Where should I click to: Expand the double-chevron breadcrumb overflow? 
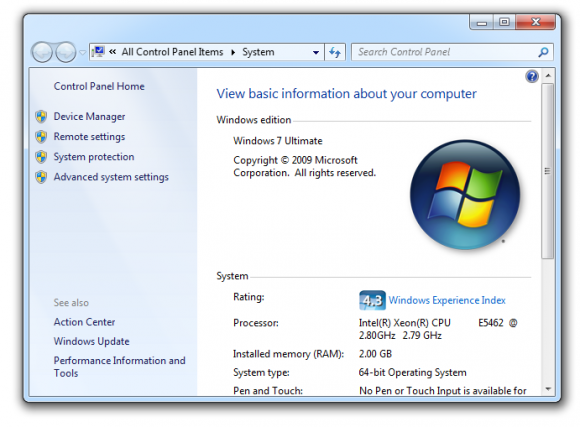pyautogui.click(x=113, y=52)
